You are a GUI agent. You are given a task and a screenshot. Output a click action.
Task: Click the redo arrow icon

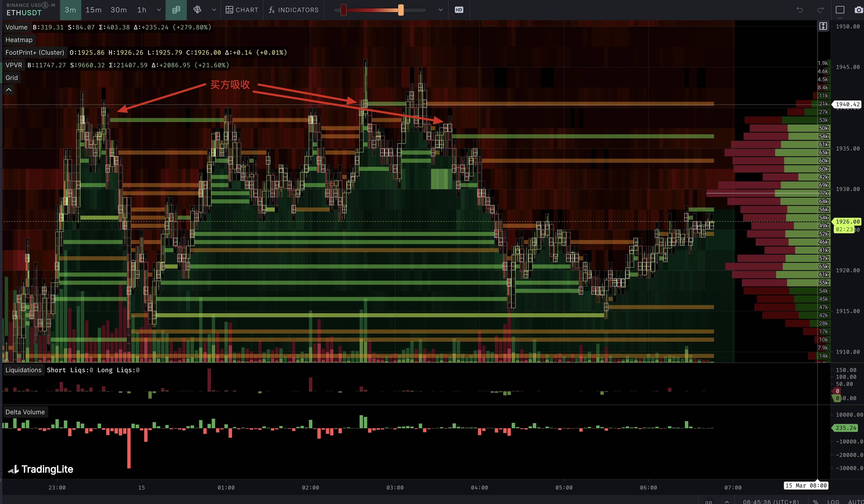[820, 10]
